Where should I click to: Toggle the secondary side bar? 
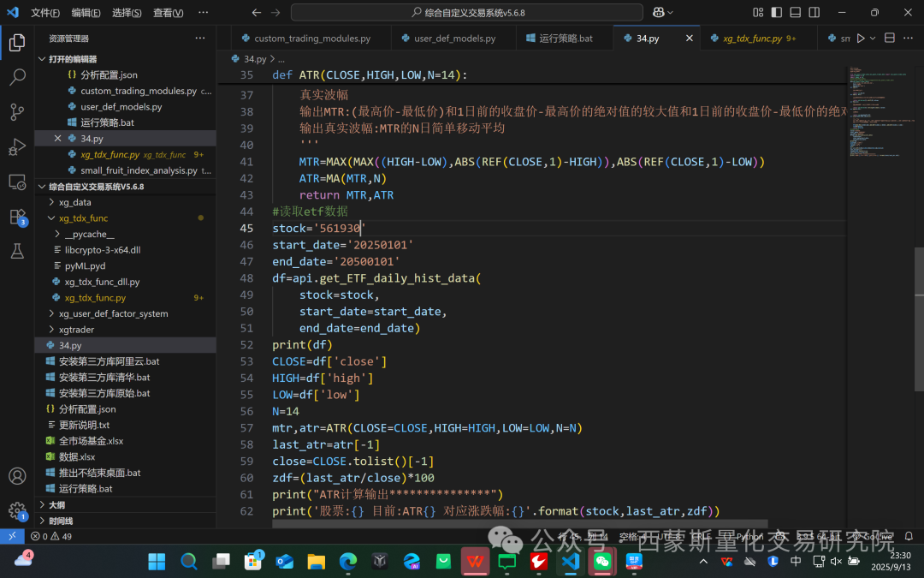pos(814,12)
